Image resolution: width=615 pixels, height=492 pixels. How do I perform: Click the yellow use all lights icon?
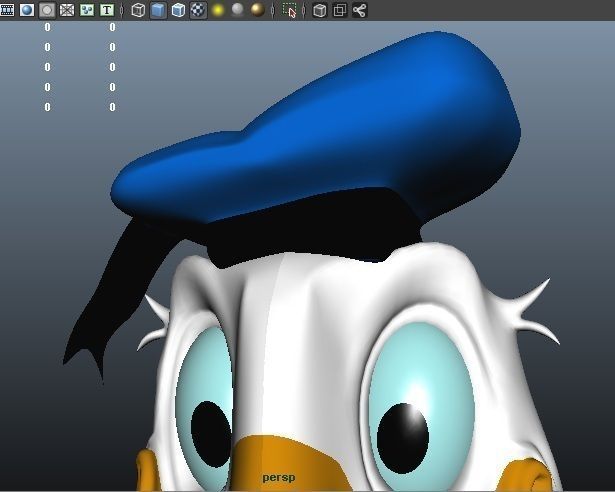(x=218, y=10)
